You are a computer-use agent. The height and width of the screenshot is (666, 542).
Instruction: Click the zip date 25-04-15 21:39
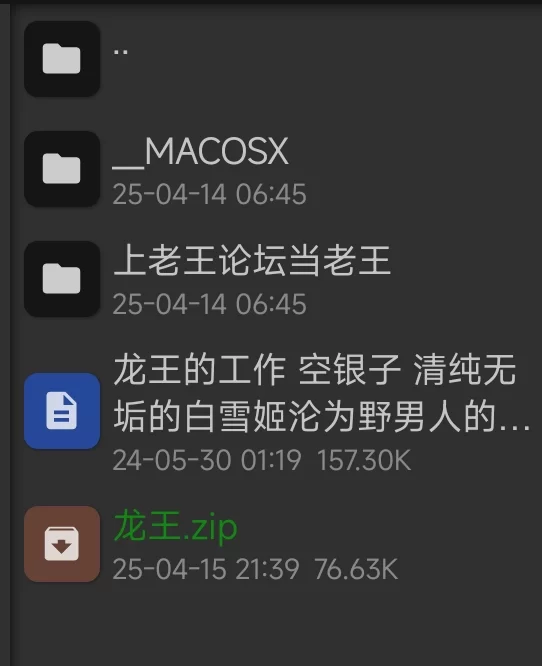tap(206, 569)
